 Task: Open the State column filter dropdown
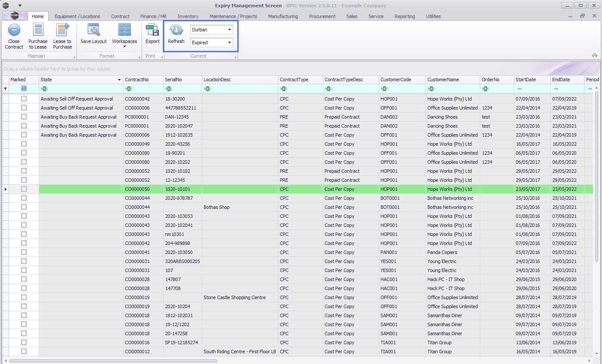tap(119, 80)
